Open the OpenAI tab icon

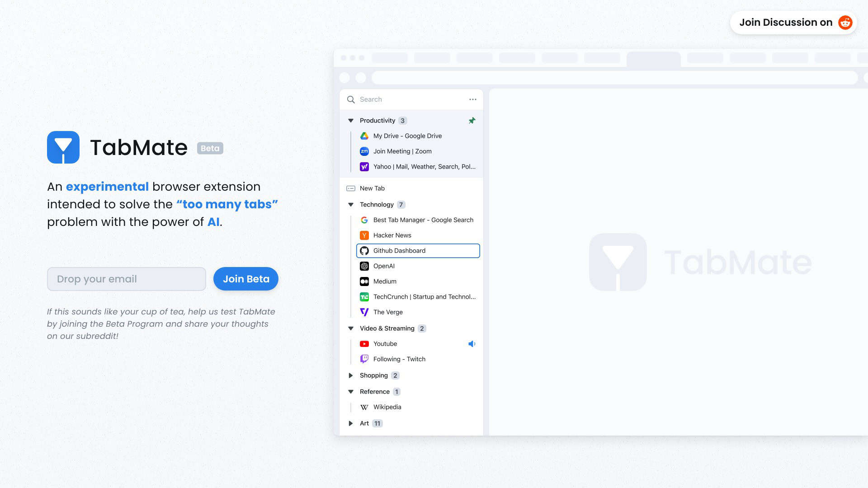pos(364,266)
